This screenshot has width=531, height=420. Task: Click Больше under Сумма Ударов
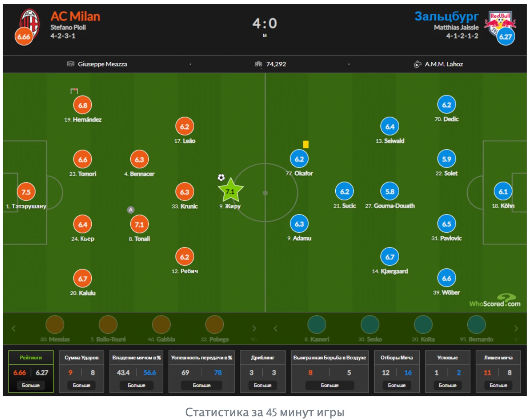click(81, 385)
